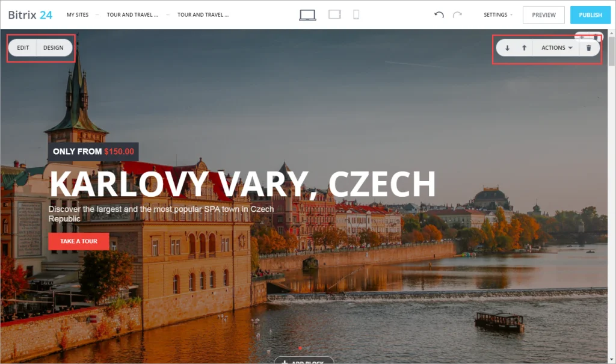
Task: Click the ADD BLOCK button
Action: pos(304,360)
